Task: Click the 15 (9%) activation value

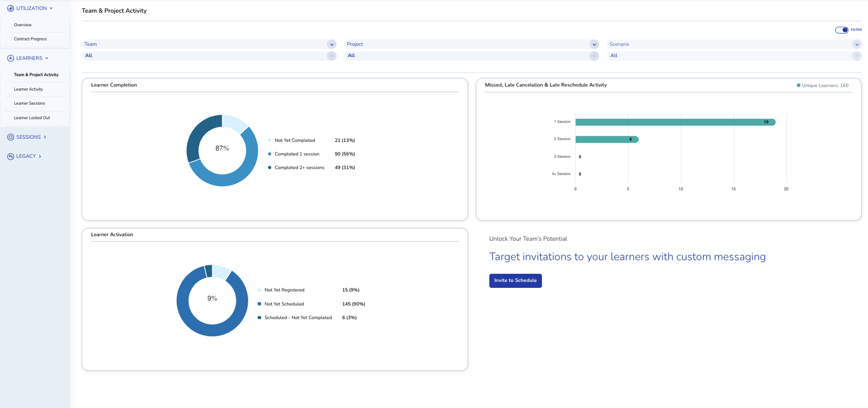Action: click(351, 290)
